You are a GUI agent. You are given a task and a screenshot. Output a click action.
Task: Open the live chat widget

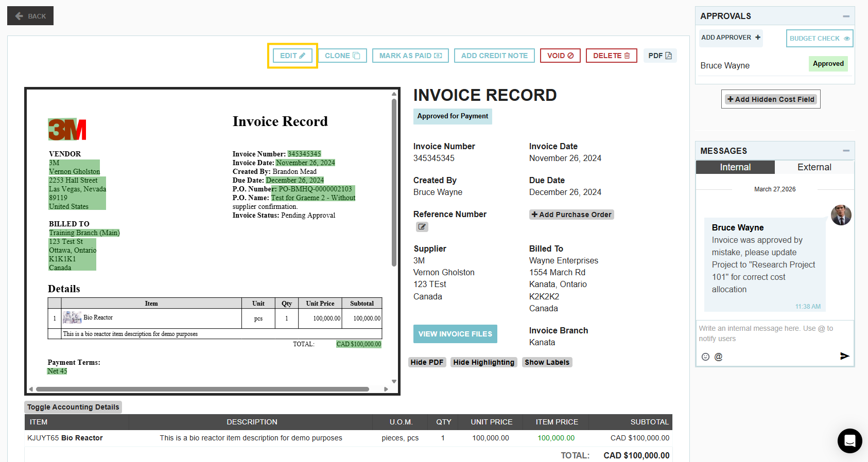[x=849, y=441]
